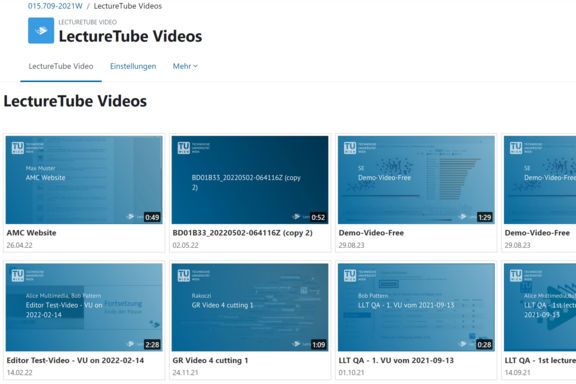The height and width of the screenshot is (384, 576).
Task: Click the date 02.05.22 under BD01B33 video
Action: (x=186, y=245)
